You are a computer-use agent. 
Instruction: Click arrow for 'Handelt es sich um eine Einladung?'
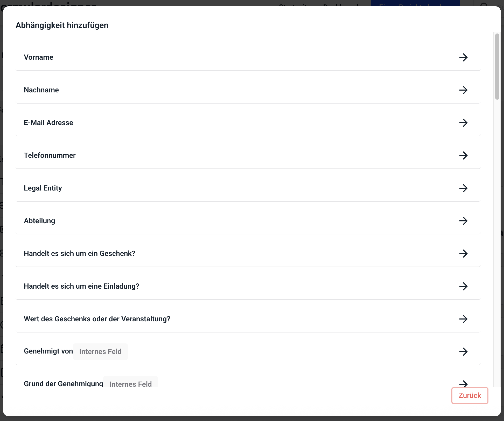pos(463,286)
